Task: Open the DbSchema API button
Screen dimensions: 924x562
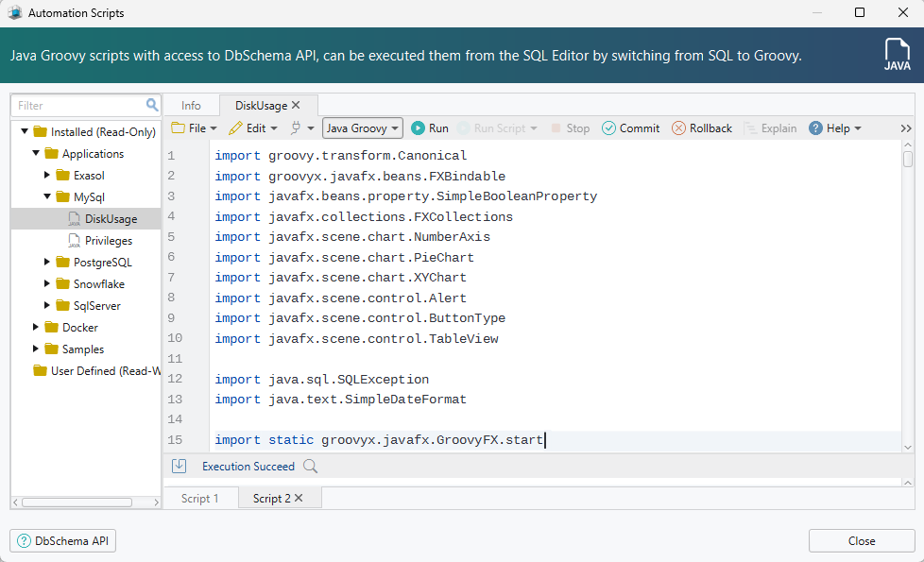Action: coord(63,541)
